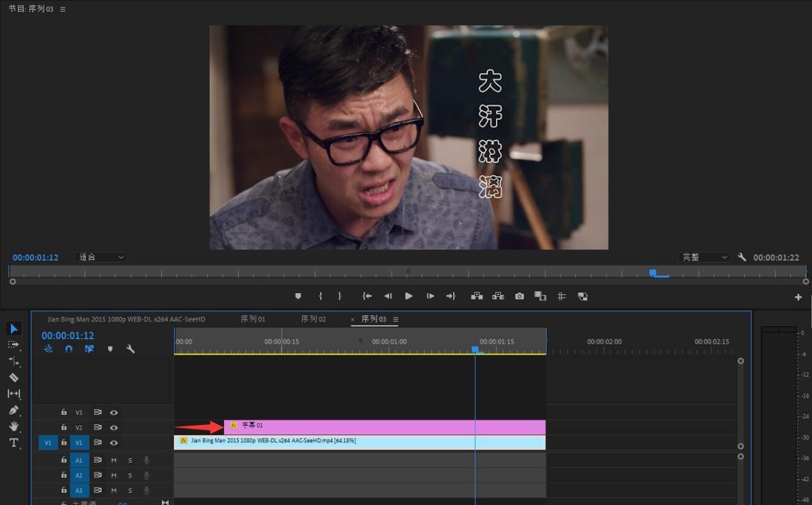The image size is (812, 505).
Task: Switch to the 序列01 tab
Action: point(253,319)
